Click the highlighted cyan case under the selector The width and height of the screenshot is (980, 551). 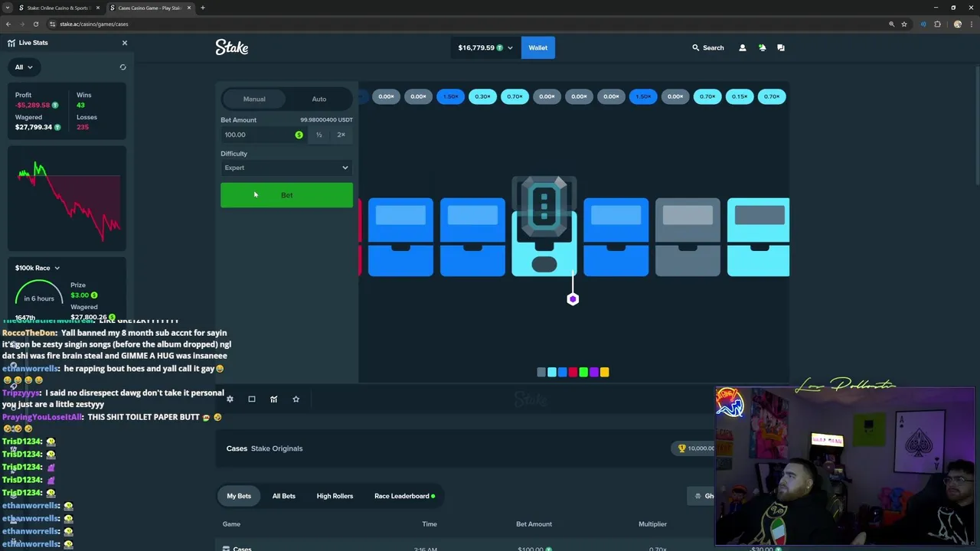click(544, 243)
